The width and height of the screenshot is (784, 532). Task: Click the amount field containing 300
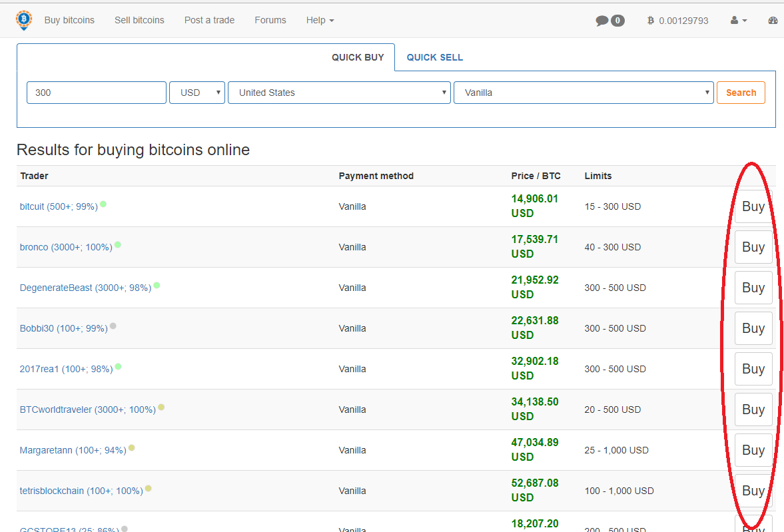tap(97, 93)
